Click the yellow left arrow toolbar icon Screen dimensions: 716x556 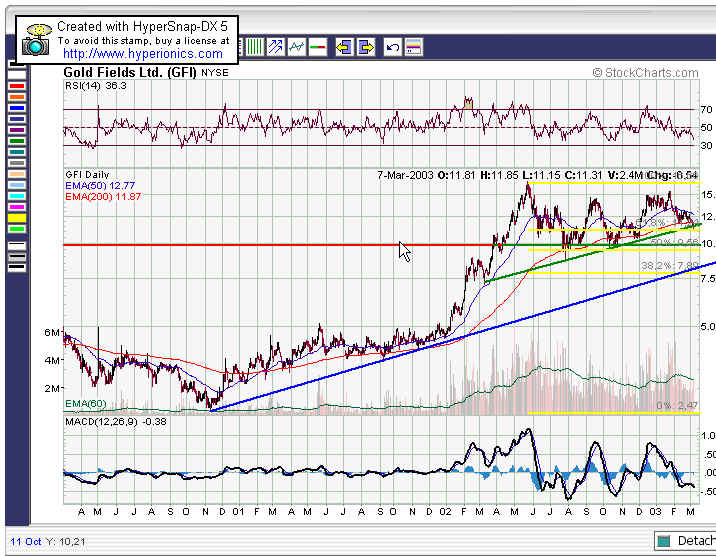click(x=344, y=47)
